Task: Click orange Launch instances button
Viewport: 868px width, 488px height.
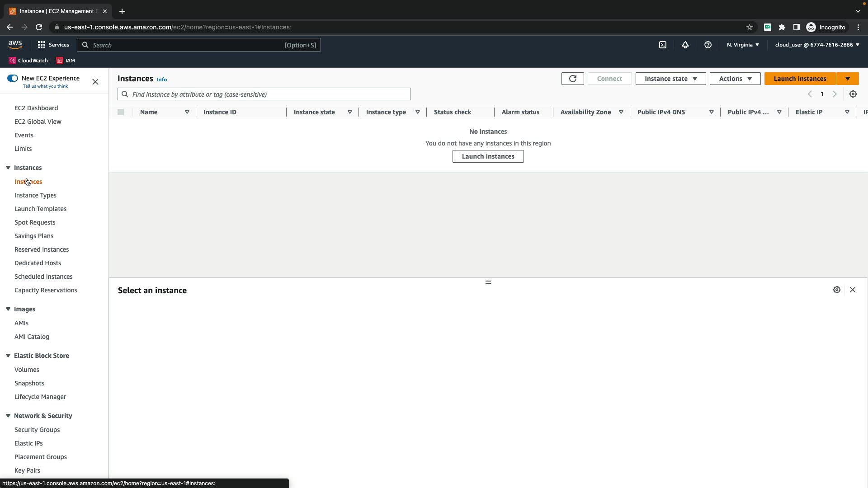Action: point(800,79)
